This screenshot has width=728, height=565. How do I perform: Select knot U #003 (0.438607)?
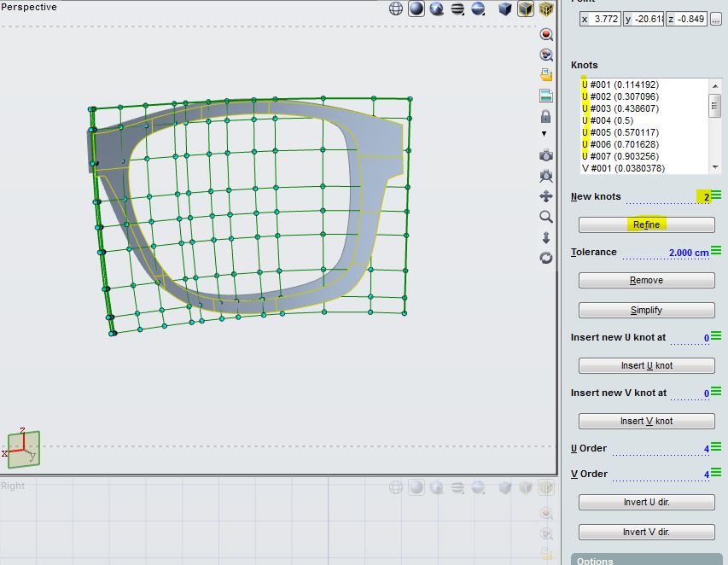pyautogui.click(x=620, y=108)
